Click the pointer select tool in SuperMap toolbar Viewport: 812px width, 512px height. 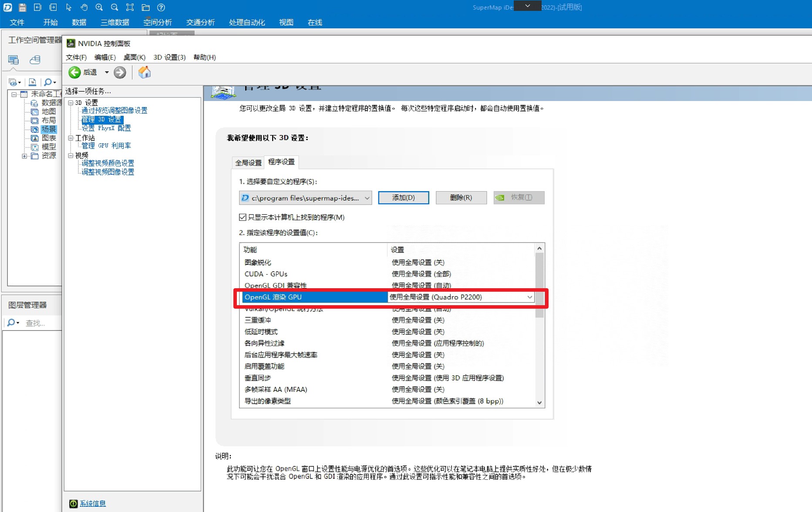[68, 7]
